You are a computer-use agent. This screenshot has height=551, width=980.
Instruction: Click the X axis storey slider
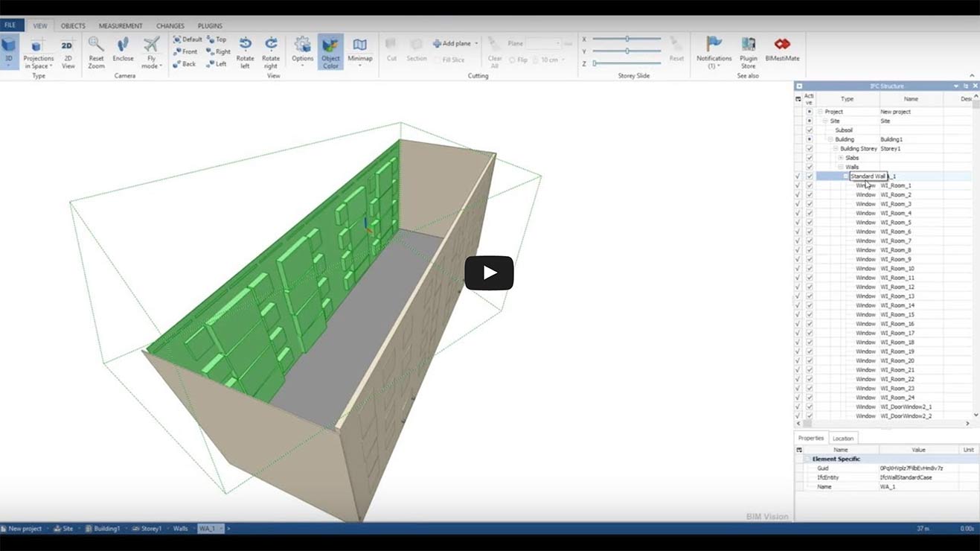coord(627,39)
